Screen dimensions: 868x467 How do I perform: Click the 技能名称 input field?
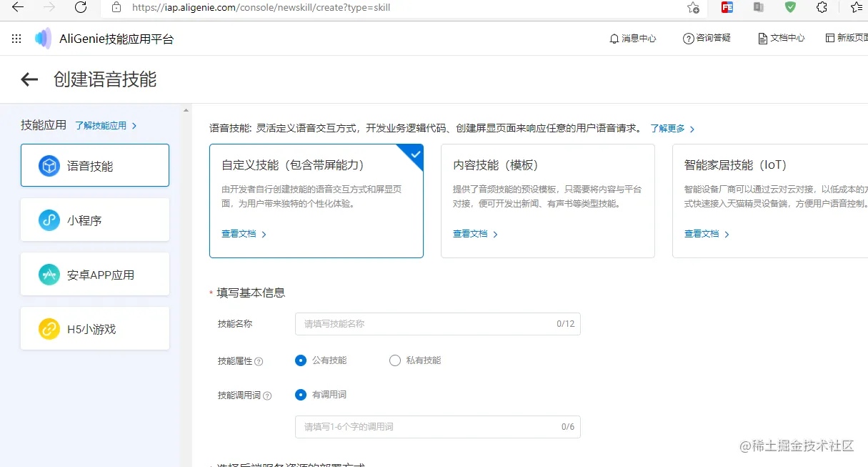(x=438, y=324)
